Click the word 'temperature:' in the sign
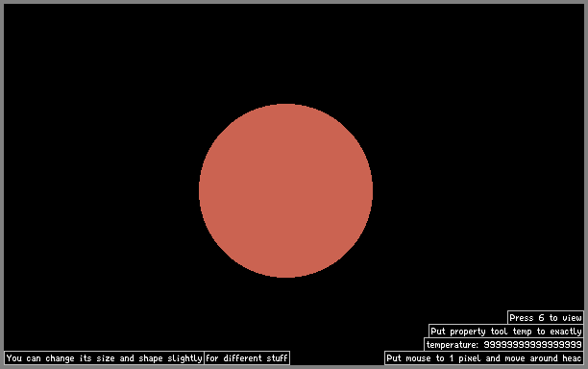This screenshot has width=588, height=369. click(453, 345)
